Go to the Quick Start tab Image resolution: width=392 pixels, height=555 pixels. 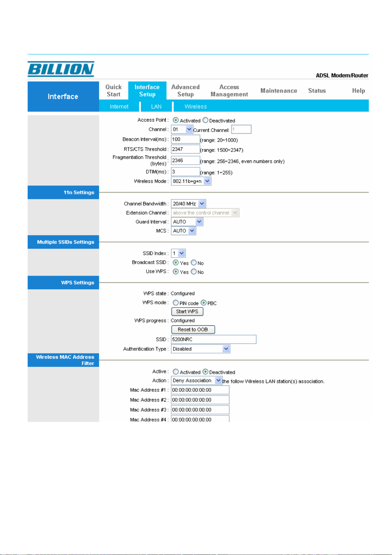coord(114,91)
